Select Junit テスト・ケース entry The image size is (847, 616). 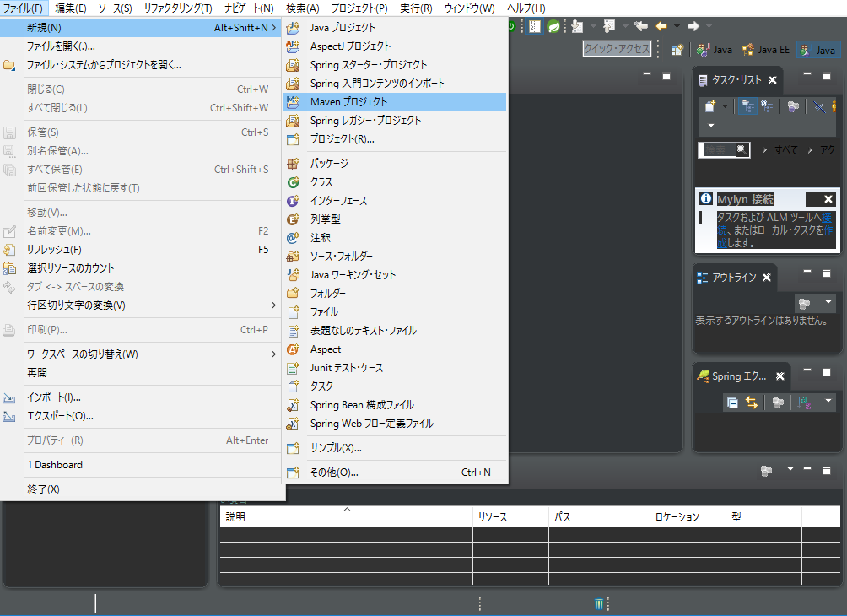pyautogui.click(x=395, y=368)
